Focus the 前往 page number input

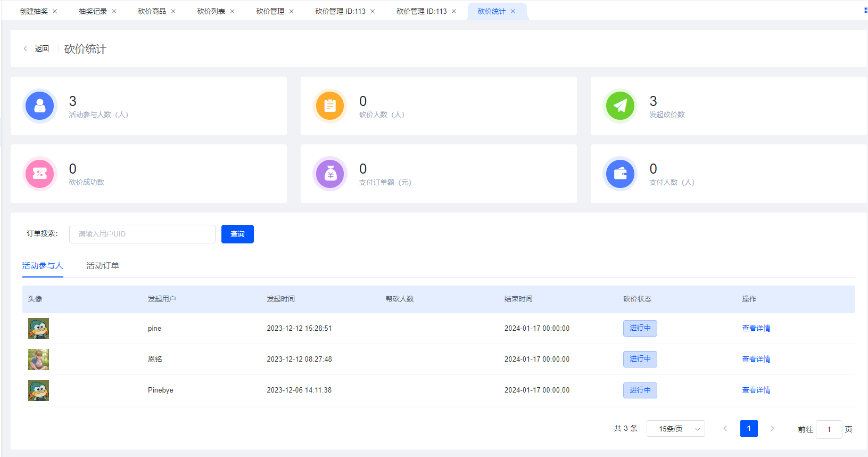coord(829,429)
